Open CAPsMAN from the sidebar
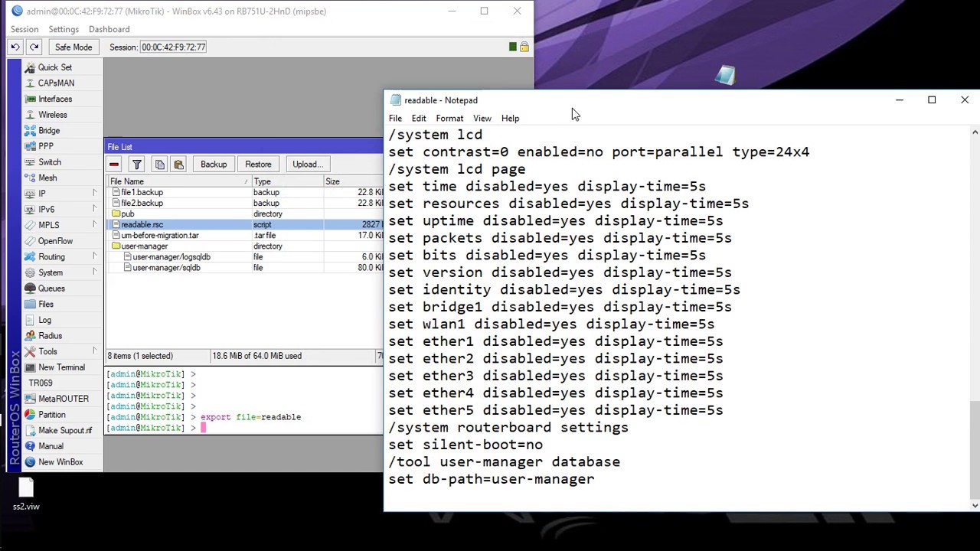Screen dimensions: 980x551 [x=56, y=83]
